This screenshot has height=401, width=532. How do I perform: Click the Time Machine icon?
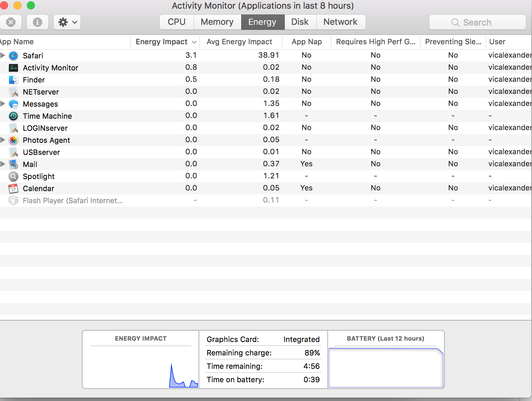pyautogui.click(x=13, y=116)
